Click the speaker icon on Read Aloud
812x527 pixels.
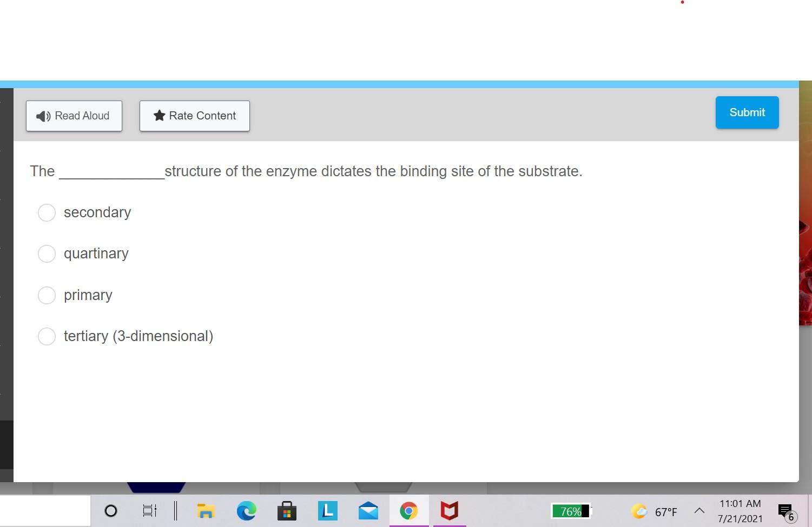43,116
